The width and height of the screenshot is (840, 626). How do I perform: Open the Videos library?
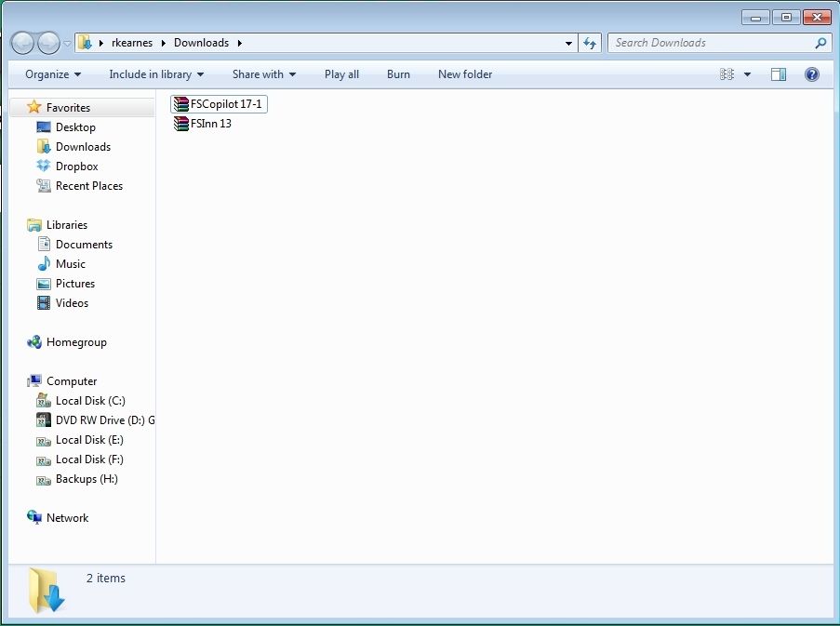72,303
